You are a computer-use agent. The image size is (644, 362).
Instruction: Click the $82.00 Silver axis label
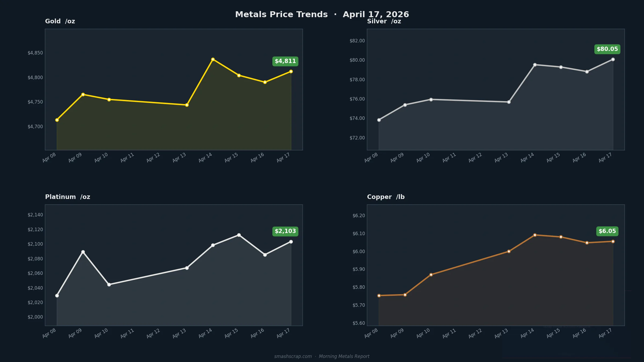pos(357,41)
